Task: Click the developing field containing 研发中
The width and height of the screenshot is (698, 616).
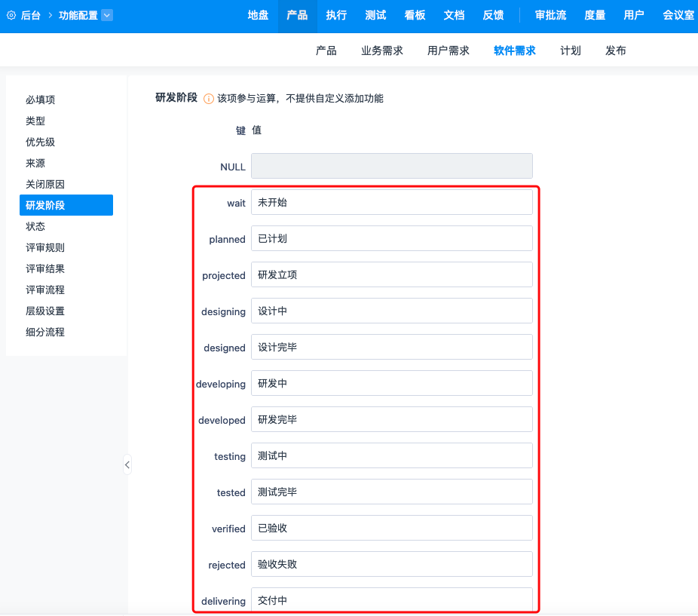Action: point(392,383)
